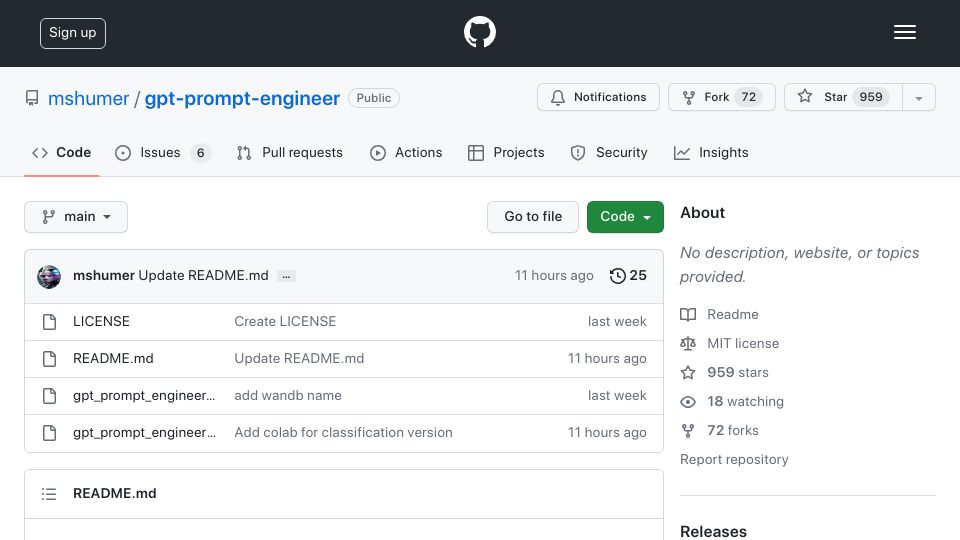
Task: View the Security tab
Action: [x=609, y=152]
